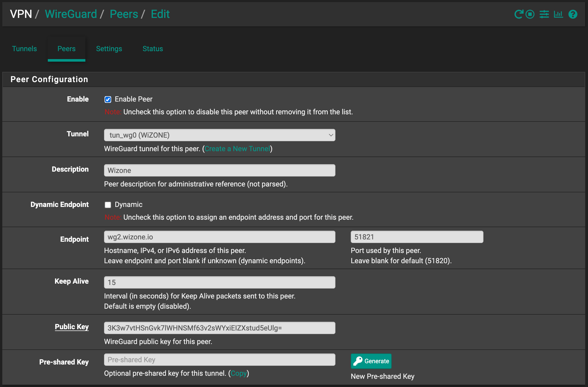
Task: Follow the Create a New Tunnel link
Action: pyautogui.click(x=237, y=149)
